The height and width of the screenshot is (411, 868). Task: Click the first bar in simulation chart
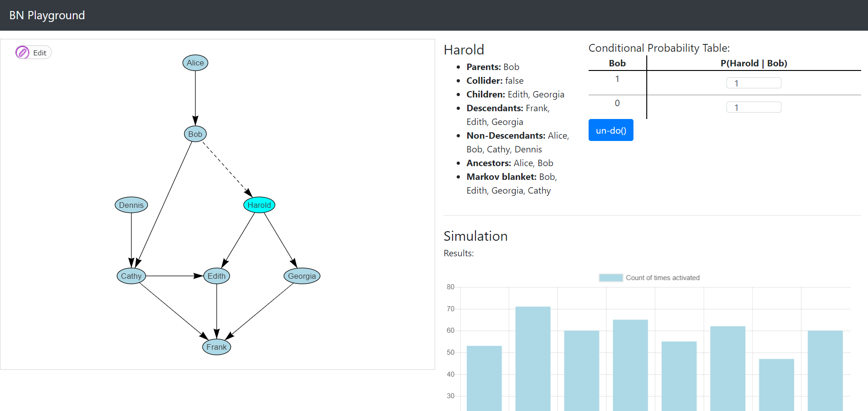(484, 378)
